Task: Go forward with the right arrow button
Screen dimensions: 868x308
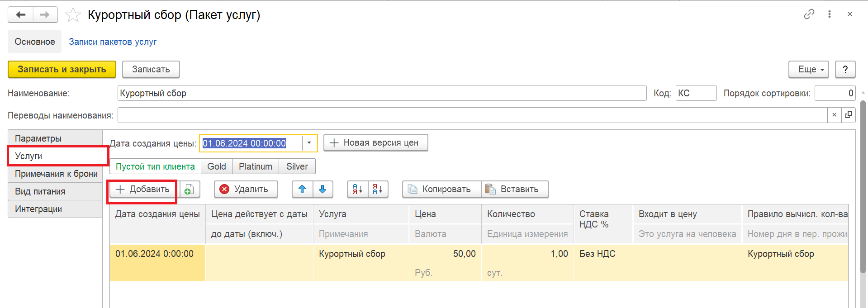Action: pos(45,15)
